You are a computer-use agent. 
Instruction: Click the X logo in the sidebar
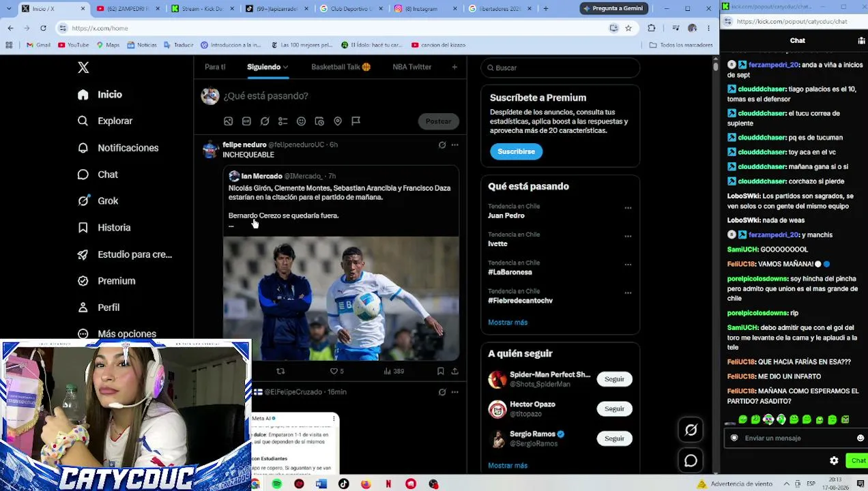pos(83,68)
